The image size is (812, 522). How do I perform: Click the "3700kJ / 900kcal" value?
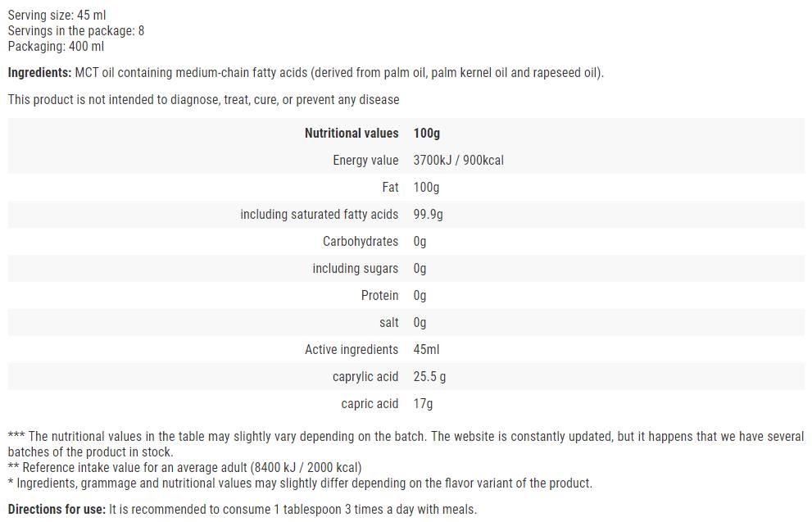(x=459, y=161)
